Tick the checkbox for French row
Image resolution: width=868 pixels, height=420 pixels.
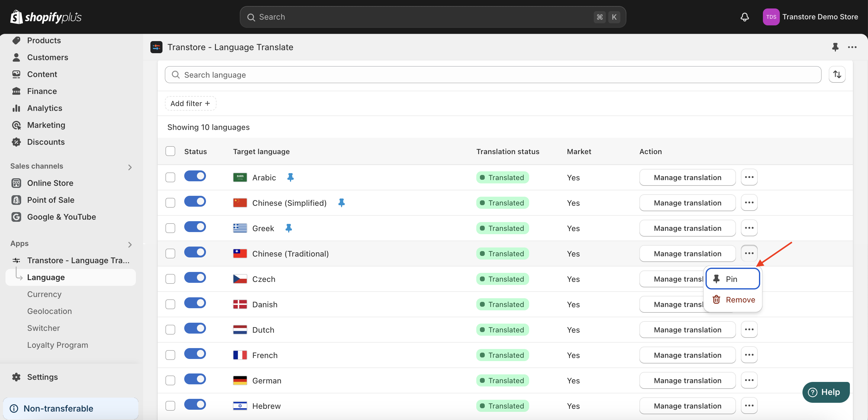coord(170,355)
